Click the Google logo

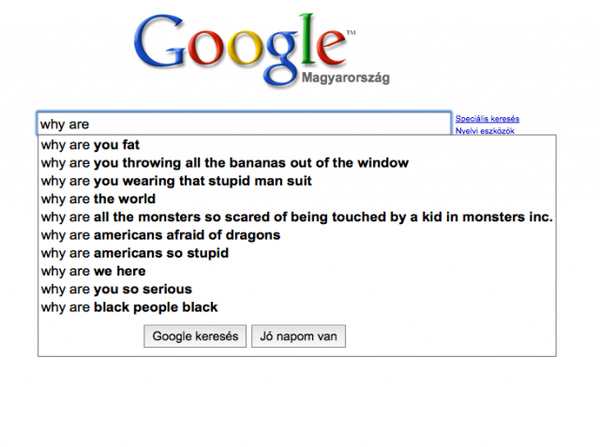click(240, 50)
